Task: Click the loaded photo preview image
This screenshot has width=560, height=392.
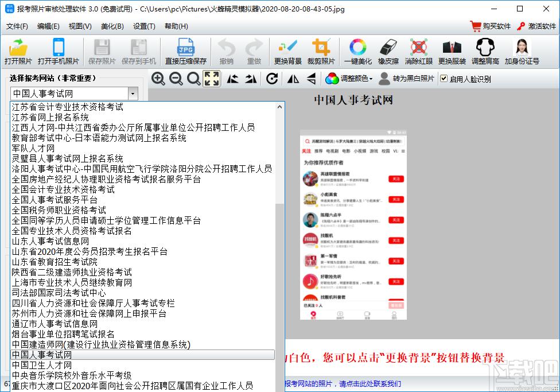Action: coord(353,225)
